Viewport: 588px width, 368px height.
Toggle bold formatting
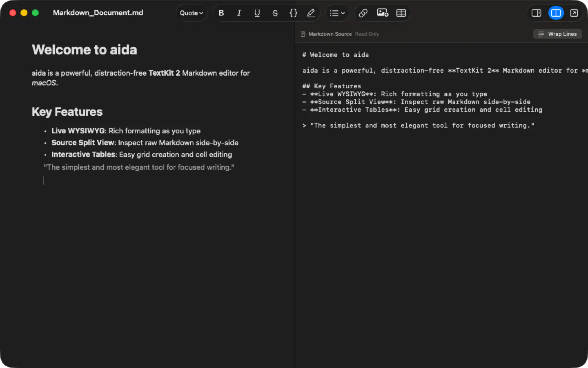coord(221,13)
